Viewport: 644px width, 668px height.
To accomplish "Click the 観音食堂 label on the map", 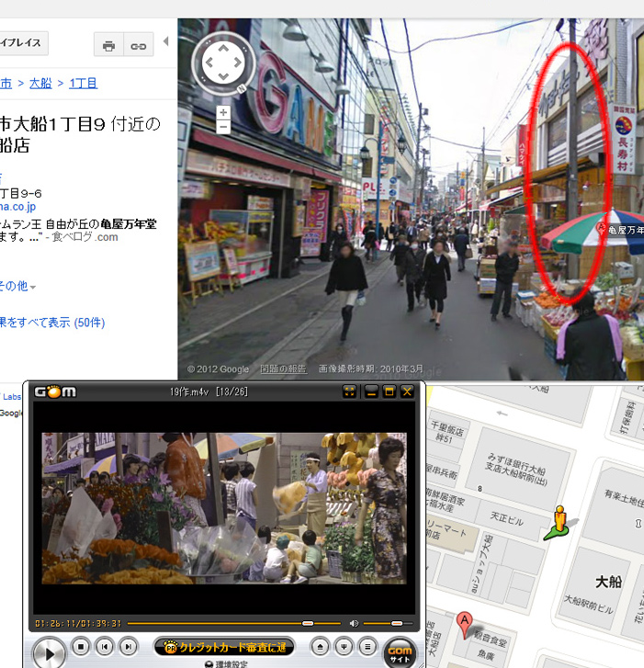I will (490, 638).
